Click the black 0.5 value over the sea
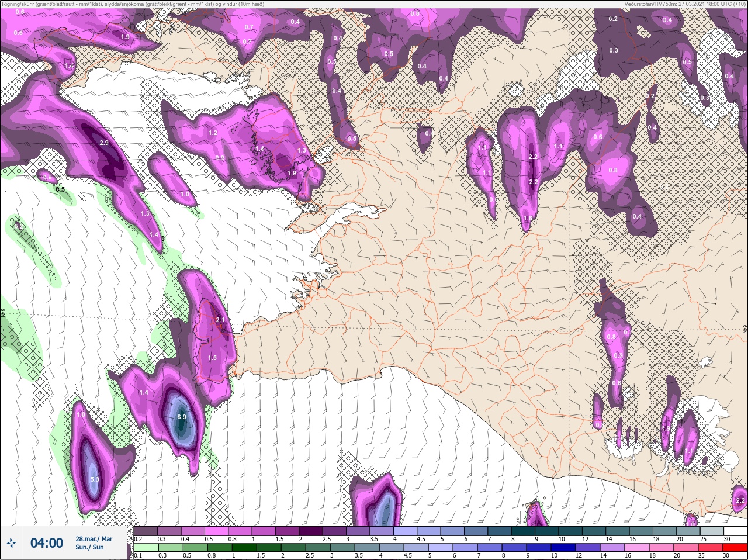 [x=60, y=189]
